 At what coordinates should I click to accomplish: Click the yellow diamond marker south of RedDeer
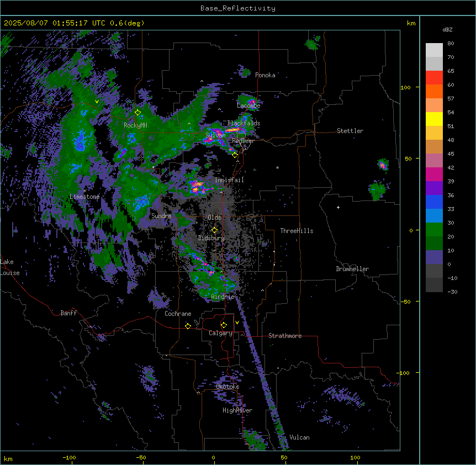235,155
